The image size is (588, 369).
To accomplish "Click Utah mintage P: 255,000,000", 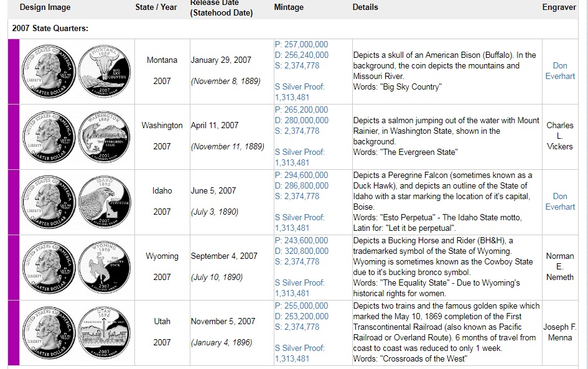I will coord(301,306).
